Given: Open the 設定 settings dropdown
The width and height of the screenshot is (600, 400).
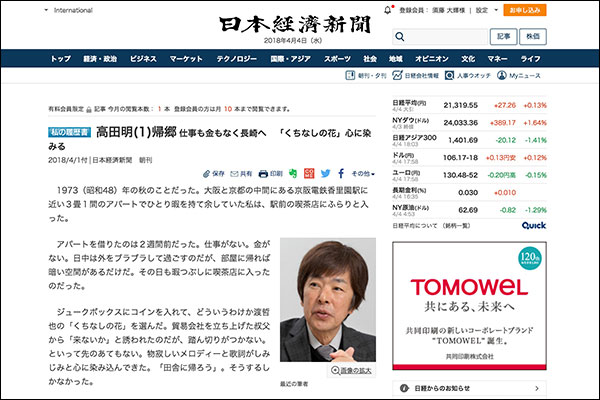Looking at the screenshot, I should point(484,11).
